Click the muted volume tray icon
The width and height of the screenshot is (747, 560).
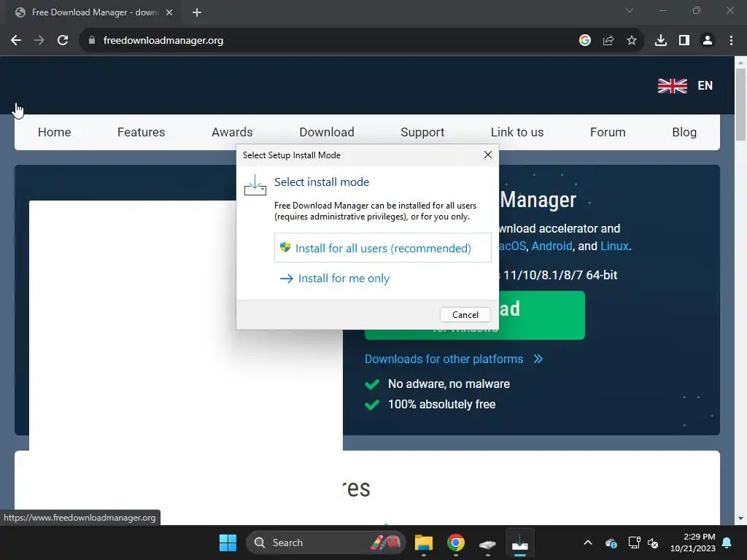click(x=653, y=542)
